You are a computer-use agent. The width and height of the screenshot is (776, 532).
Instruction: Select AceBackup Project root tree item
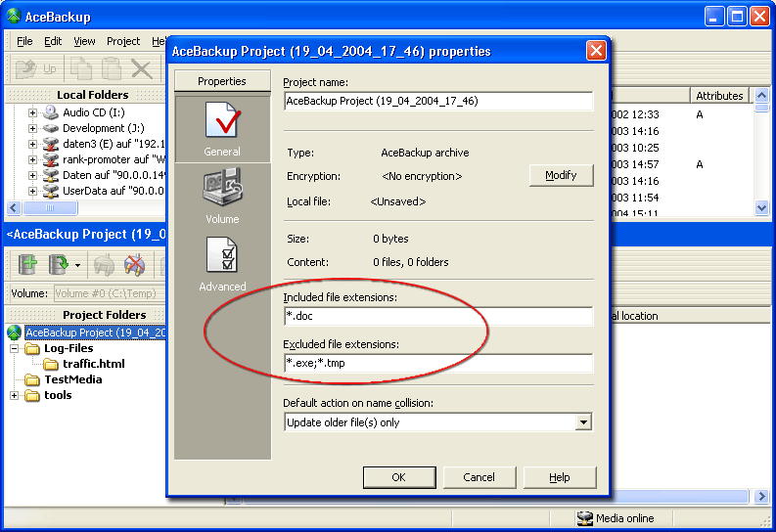pyautogui.click(x=96, y=332)
